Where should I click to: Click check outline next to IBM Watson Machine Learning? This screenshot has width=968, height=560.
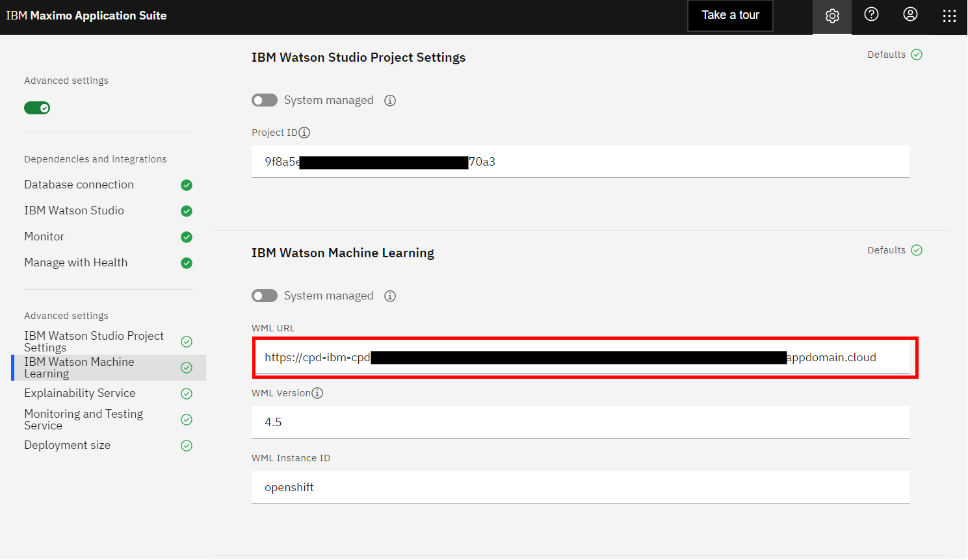(187, 368)
